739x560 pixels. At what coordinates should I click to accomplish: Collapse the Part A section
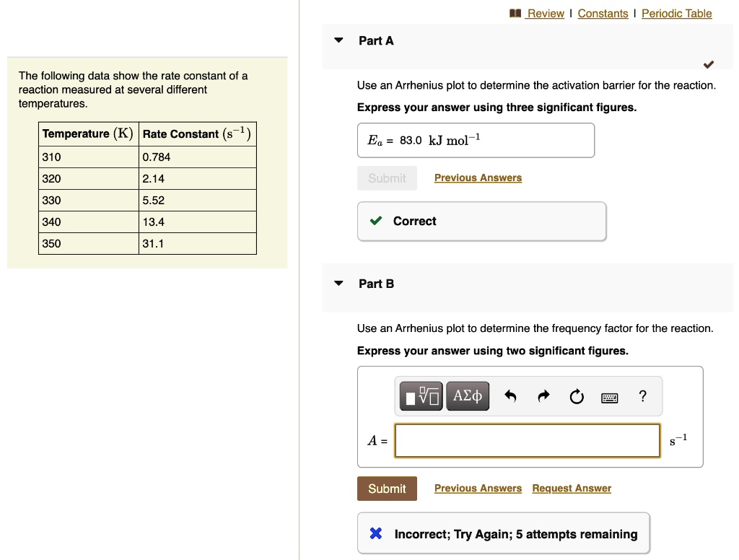tap(338, 40)
